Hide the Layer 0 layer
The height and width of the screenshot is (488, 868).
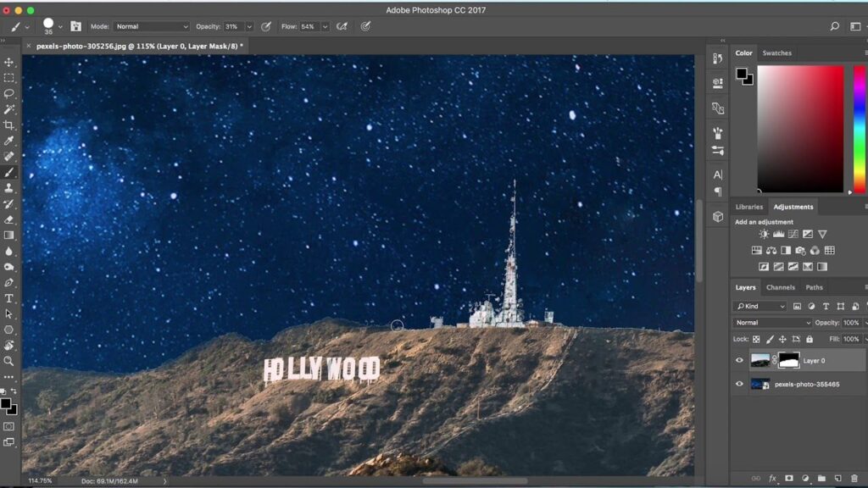(740, 359)
